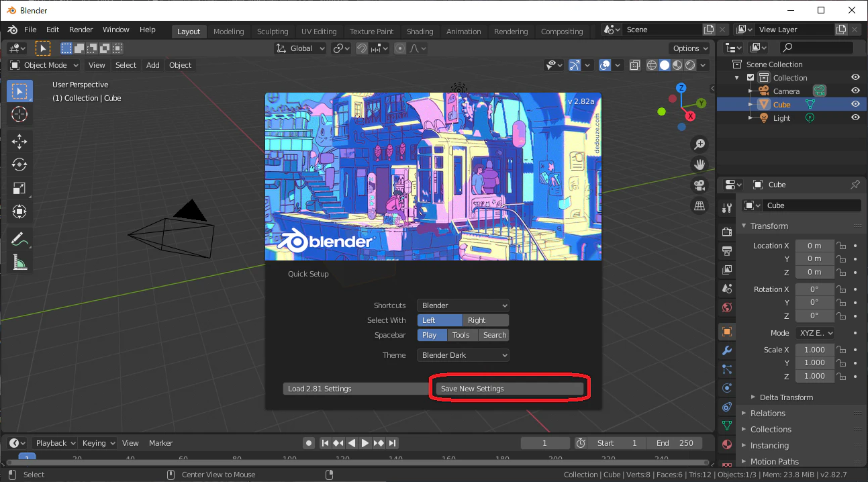Viewport: 868px width, 482px height.
Task: Open the Options button in viewport header
Action: [x=689, y=48]
